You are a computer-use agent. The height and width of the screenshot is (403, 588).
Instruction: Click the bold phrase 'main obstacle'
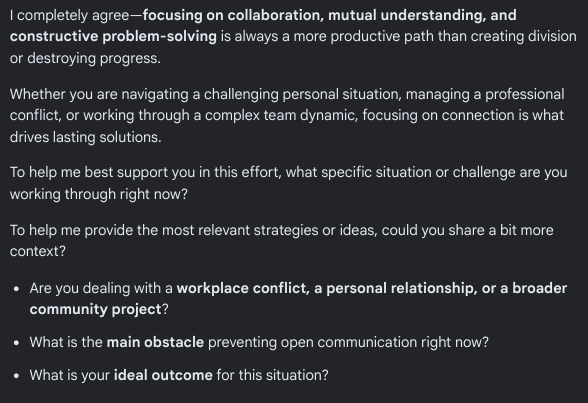155,342
